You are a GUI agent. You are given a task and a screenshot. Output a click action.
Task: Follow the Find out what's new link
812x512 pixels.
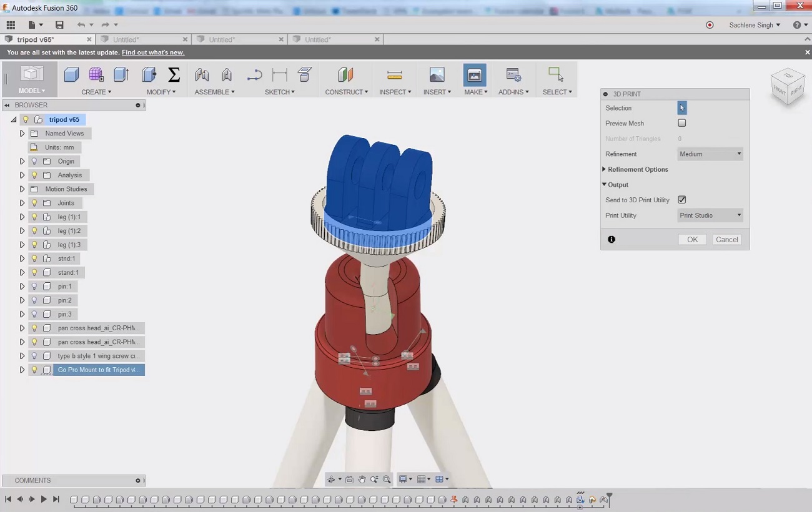tap(153, 52)
